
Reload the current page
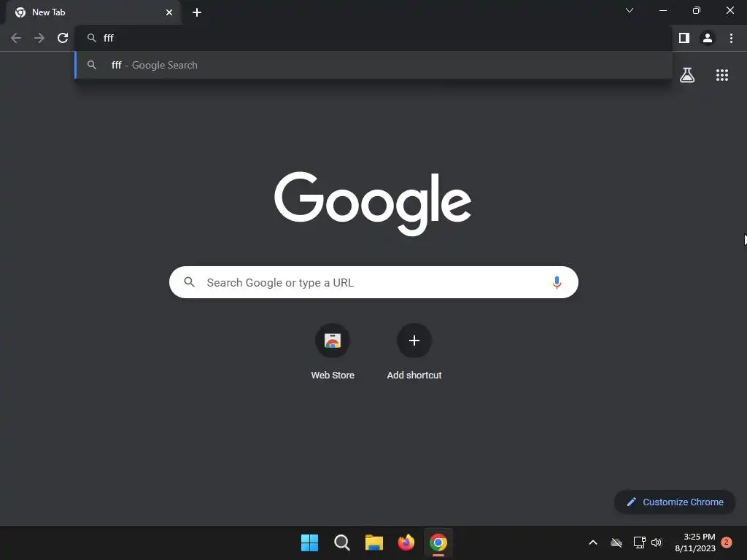point(63,38)
